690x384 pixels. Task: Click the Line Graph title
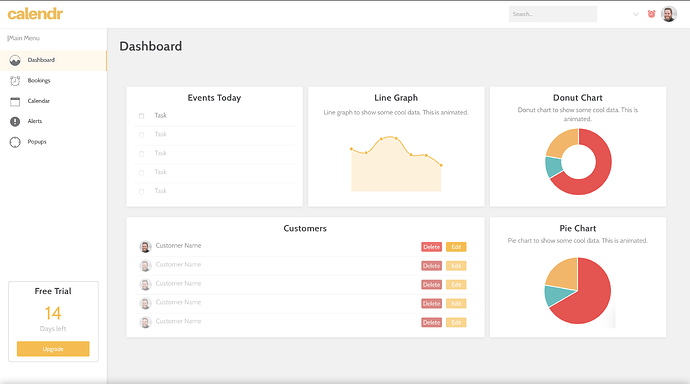pyautogui.click(x=396, y=98)
